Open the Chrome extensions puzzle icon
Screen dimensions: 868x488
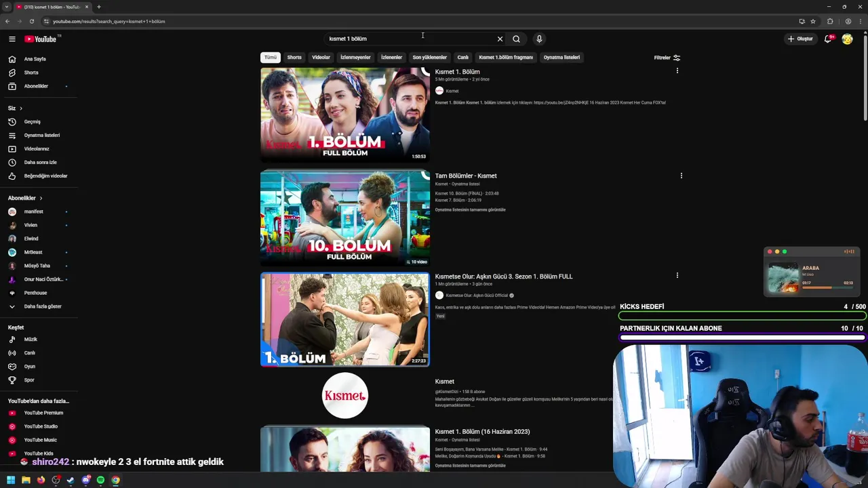(x=830, y=21)
